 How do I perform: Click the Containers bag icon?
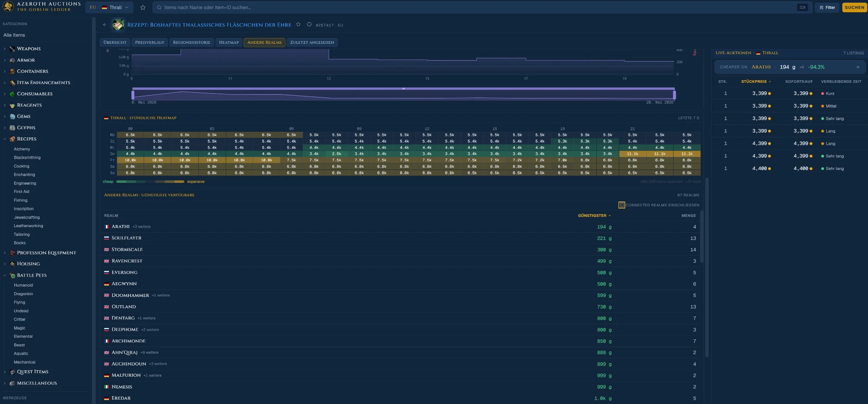point(12,72)
